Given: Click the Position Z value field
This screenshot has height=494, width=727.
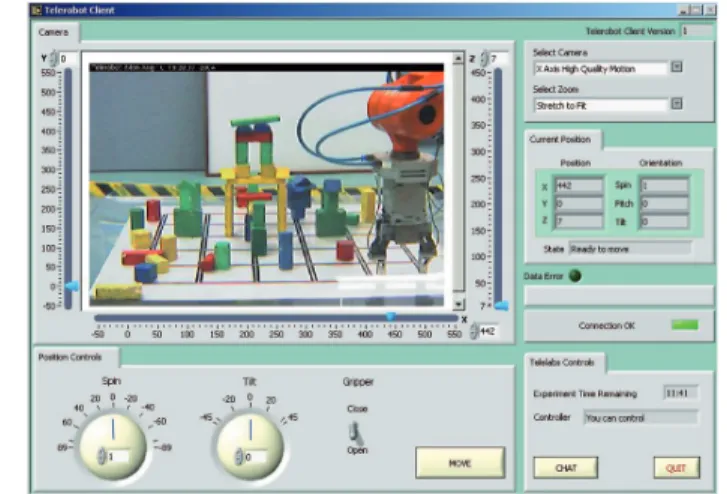Looking at the screenshot, I should pos(579,221).
